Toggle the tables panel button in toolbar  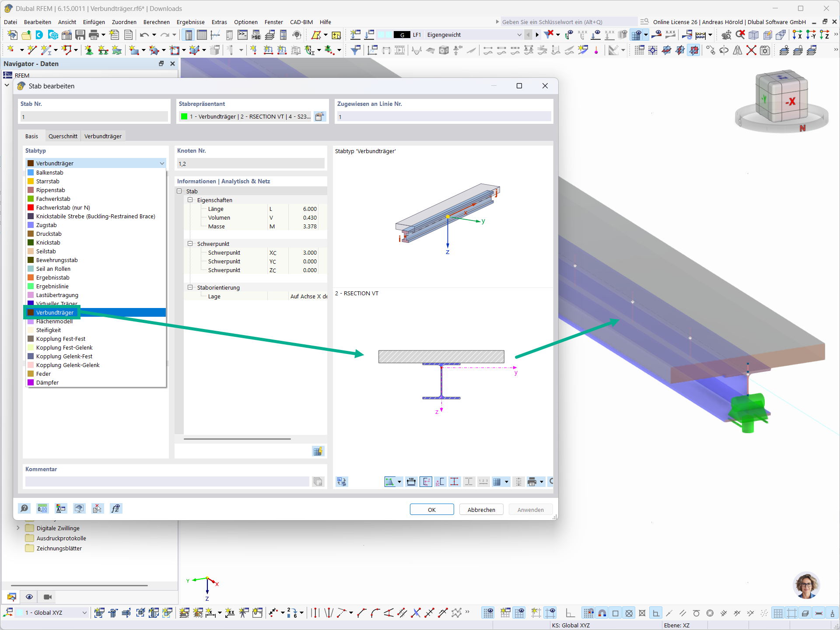[202, 35]
